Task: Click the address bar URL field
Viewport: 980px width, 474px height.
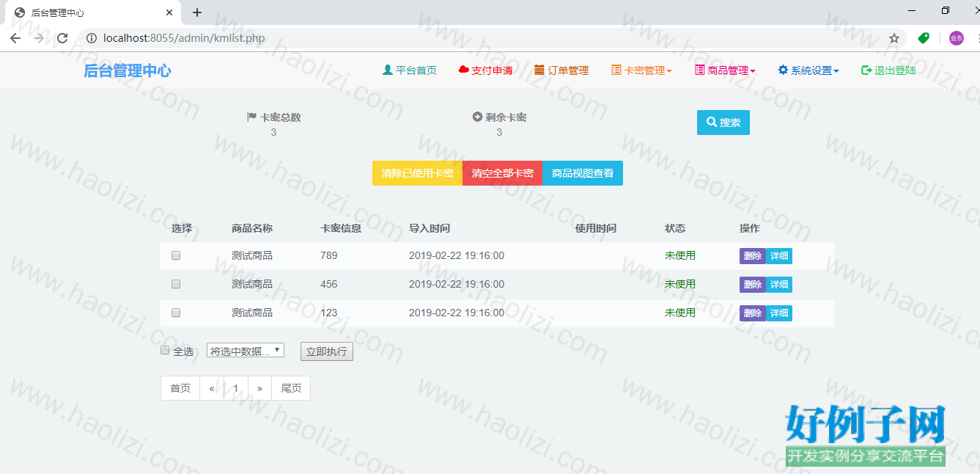Action: pos(491,38)
